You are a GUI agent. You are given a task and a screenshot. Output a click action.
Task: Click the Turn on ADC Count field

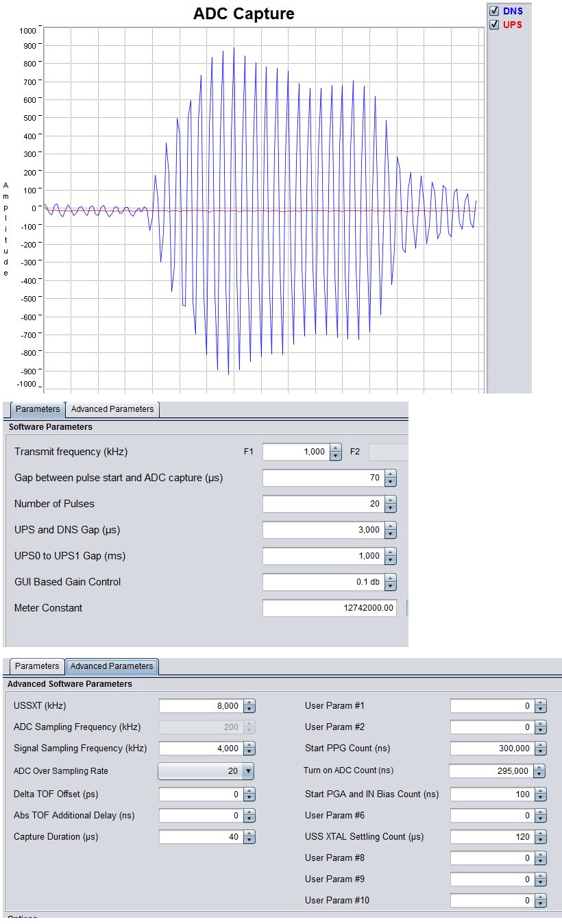click(491, 771)
